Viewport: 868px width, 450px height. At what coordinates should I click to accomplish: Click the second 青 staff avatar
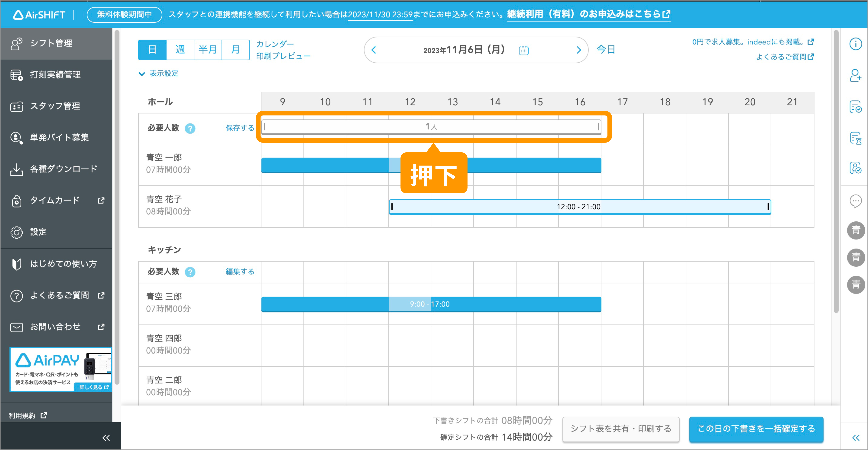coord(856,257)
